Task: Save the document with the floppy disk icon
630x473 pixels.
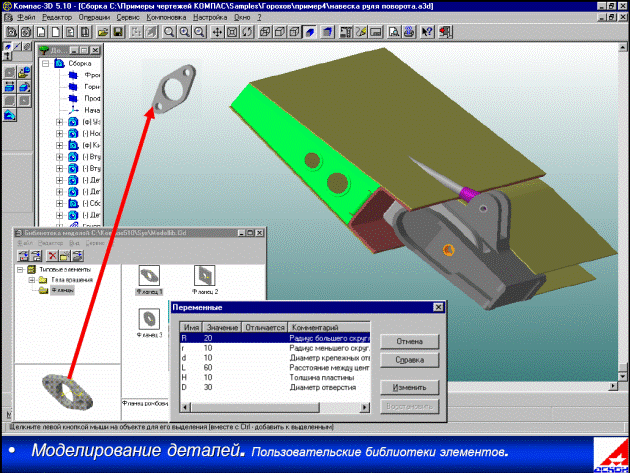Action: pos(118,32)
